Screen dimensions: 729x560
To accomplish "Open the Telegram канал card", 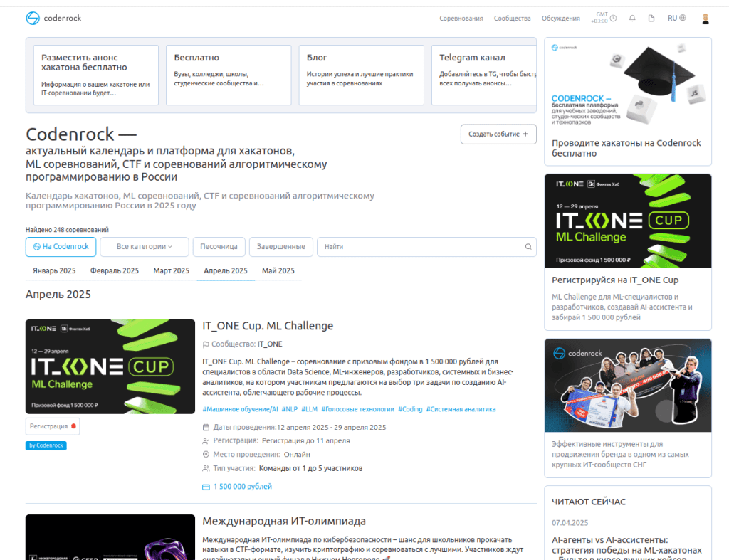I will 484,75.
